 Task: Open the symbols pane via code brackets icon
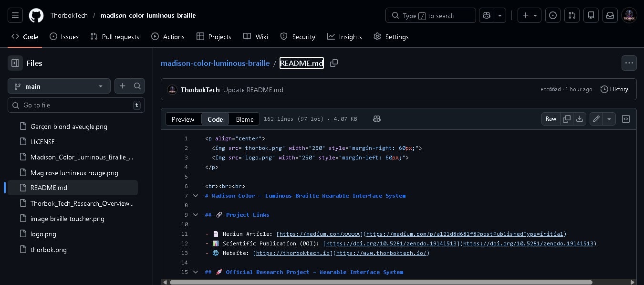tap(626, 119)
